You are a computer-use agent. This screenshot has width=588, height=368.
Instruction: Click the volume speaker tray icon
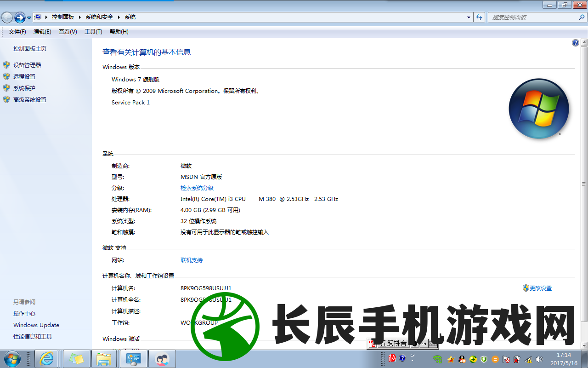click(x=539, y=359)
